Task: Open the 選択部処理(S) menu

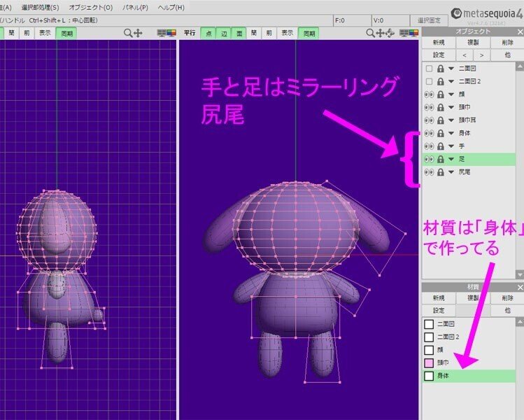Action: point(40,8)
